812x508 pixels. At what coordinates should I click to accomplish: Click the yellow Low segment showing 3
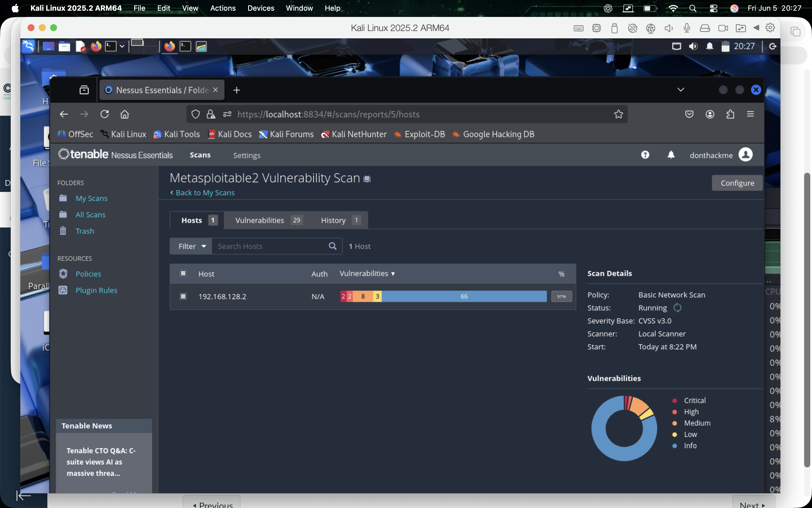point(377,296)
